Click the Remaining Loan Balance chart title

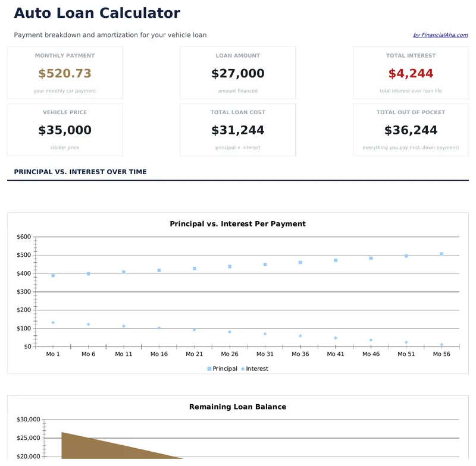(238, 407)
